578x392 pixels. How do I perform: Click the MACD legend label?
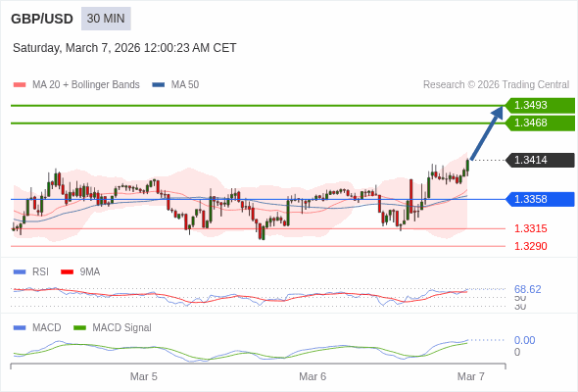[x=47, y=328]
